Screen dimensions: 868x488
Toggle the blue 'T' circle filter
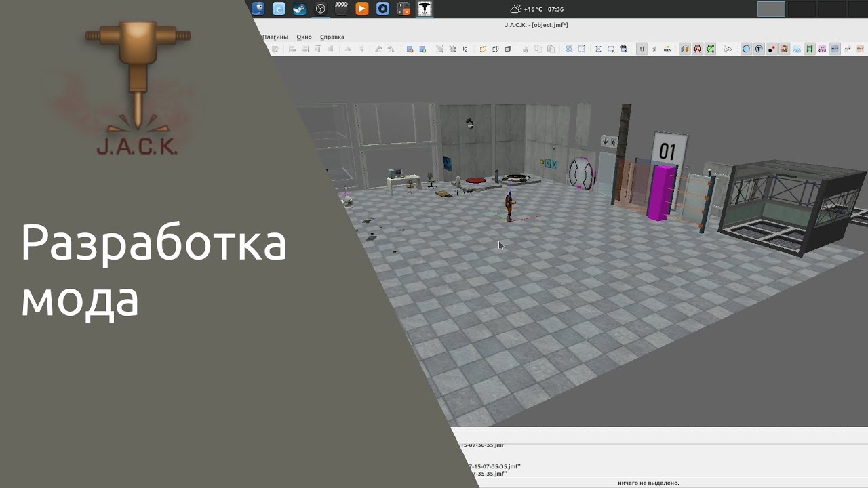point(759,49)
